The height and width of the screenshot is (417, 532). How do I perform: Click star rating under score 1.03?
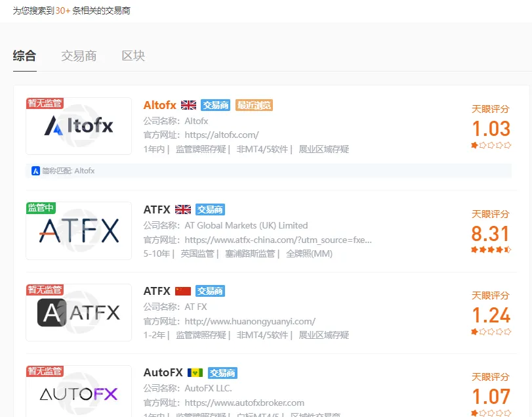(x=491, y=145)
